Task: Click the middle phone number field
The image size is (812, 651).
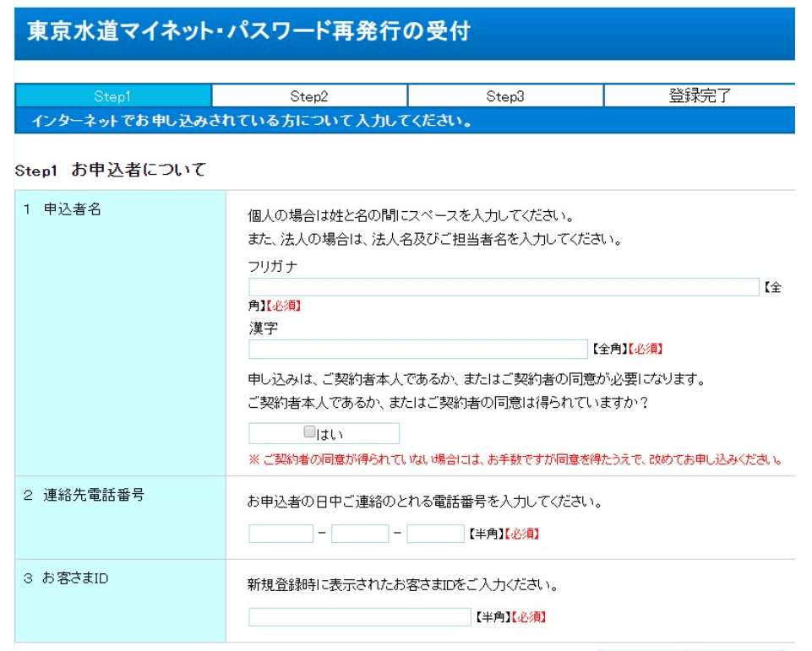Action: [x=360, y=534]
